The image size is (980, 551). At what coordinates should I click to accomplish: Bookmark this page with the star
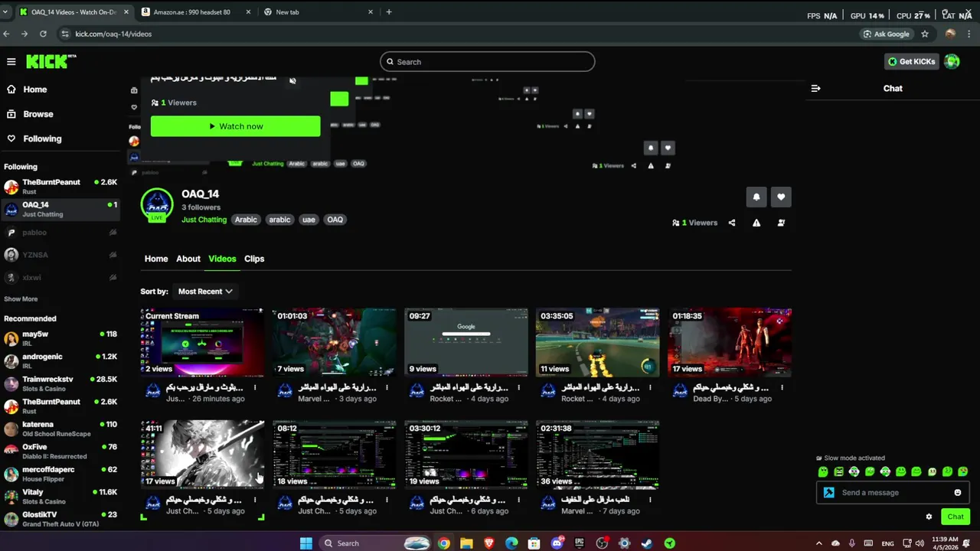click(925, 34)
